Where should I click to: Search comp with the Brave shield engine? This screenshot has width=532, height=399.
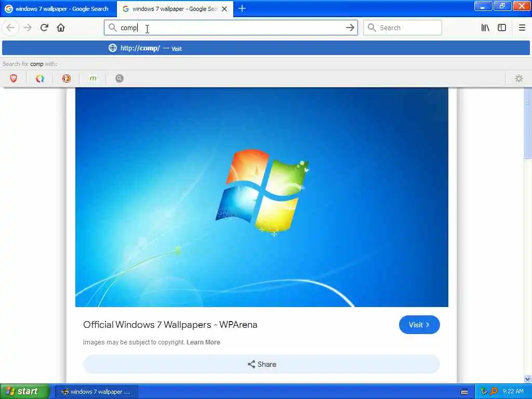click(14, 78)
